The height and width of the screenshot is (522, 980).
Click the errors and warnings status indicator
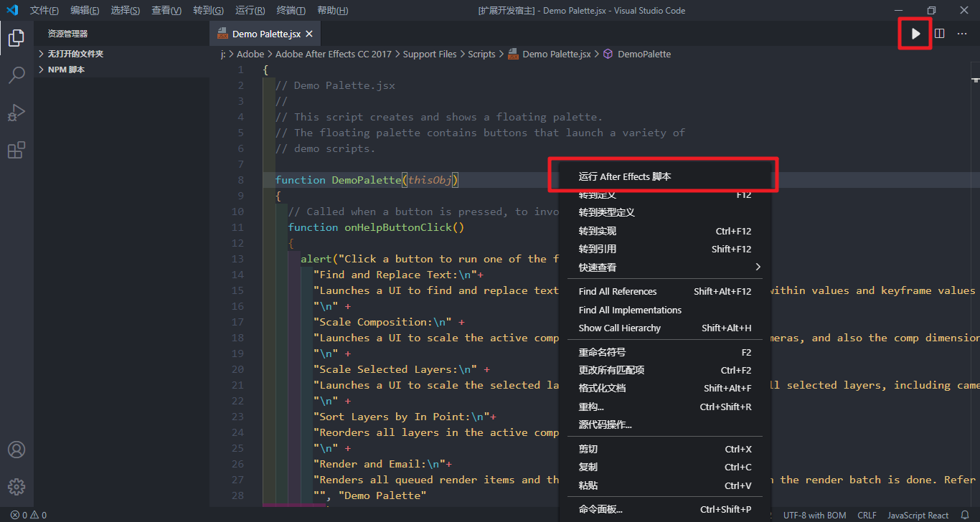(x=29, y=515)
